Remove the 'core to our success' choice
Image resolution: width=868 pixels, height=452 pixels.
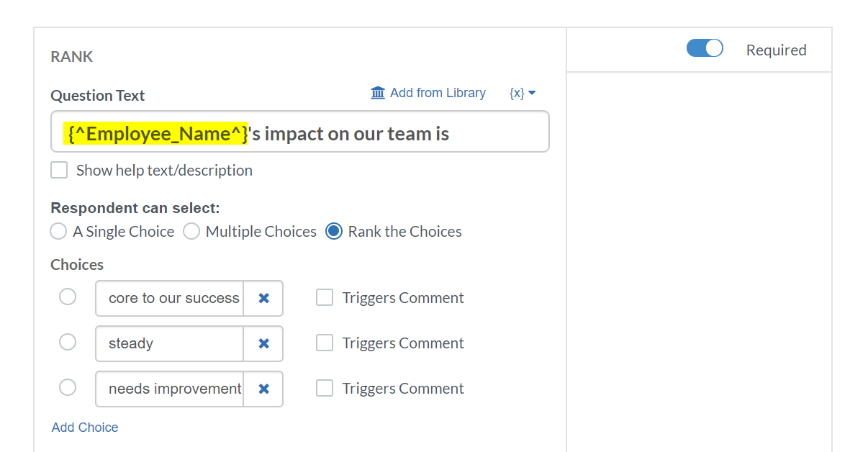pyautogui.click(x=263, y=298)
